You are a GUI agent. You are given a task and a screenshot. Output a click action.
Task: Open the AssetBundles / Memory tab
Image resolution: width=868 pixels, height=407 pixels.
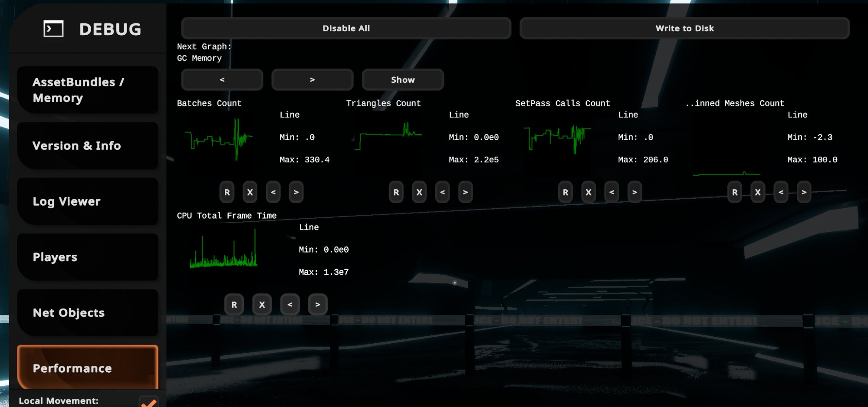(88, 90)
